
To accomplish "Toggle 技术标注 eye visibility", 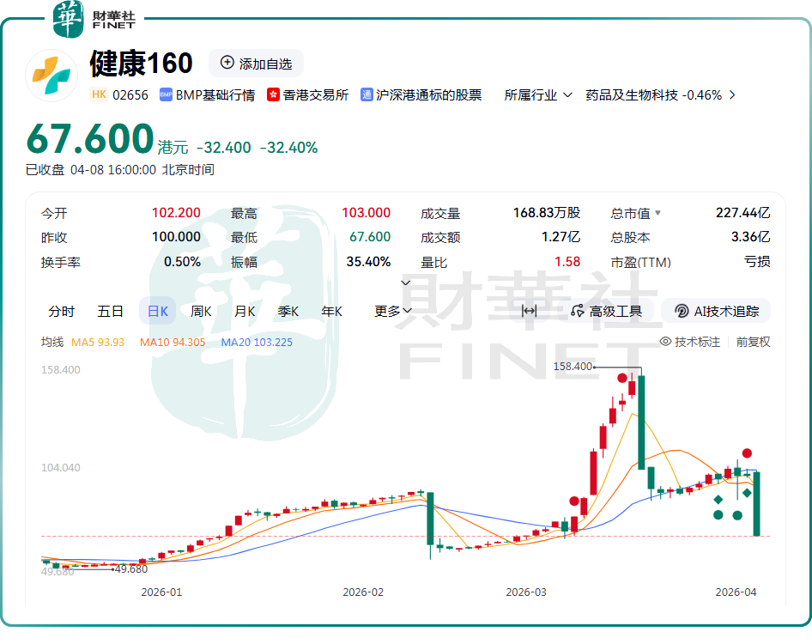I will [665, 342].
